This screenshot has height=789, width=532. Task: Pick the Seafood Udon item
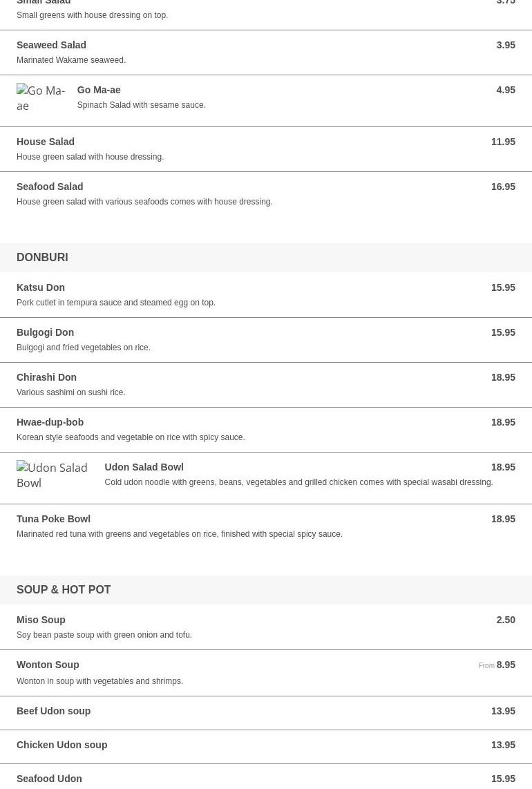tap(49, 779)
